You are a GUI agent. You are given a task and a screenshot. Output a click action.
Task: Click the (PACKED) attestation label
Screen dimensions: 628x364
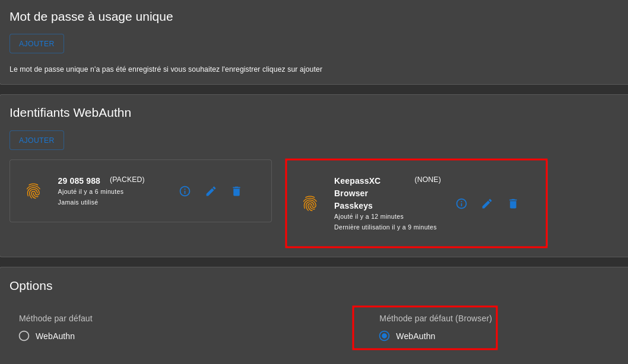(127, 180)
